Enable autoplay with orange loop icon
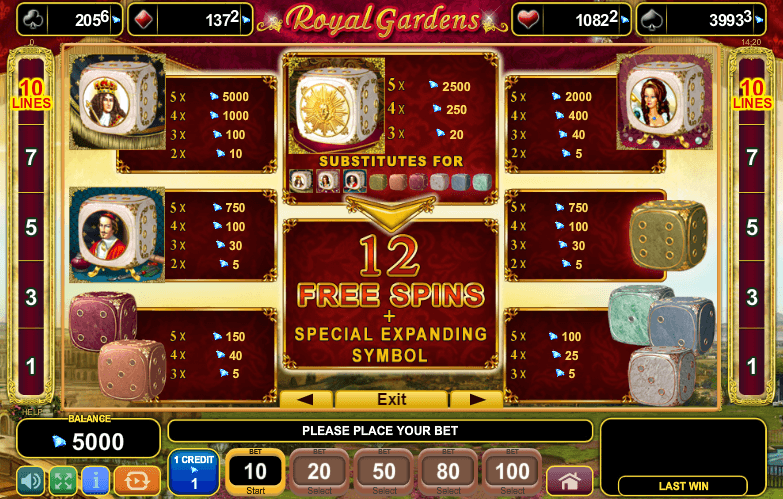The width and height of the screenshot is (783, 499). click(x=137, y=481)
